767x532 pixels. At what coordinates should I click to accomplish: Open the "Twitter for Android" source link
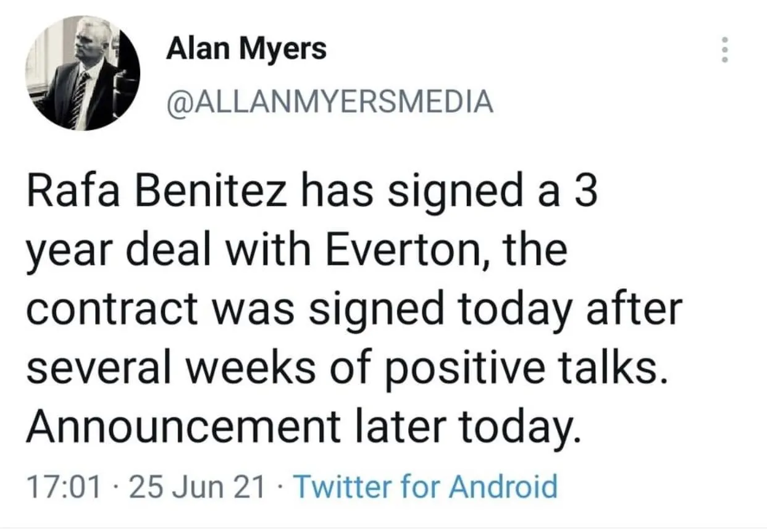click(427, 486)
